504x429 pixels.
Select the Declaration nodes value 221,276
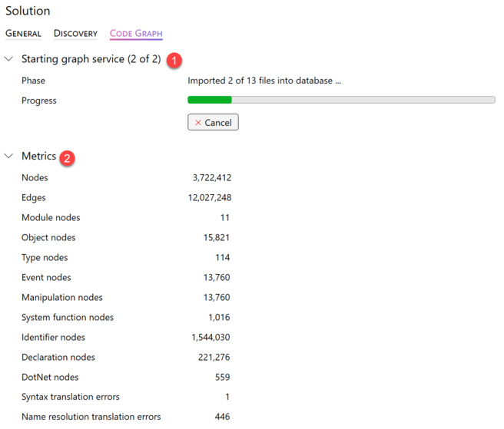(x=214, y=357)
